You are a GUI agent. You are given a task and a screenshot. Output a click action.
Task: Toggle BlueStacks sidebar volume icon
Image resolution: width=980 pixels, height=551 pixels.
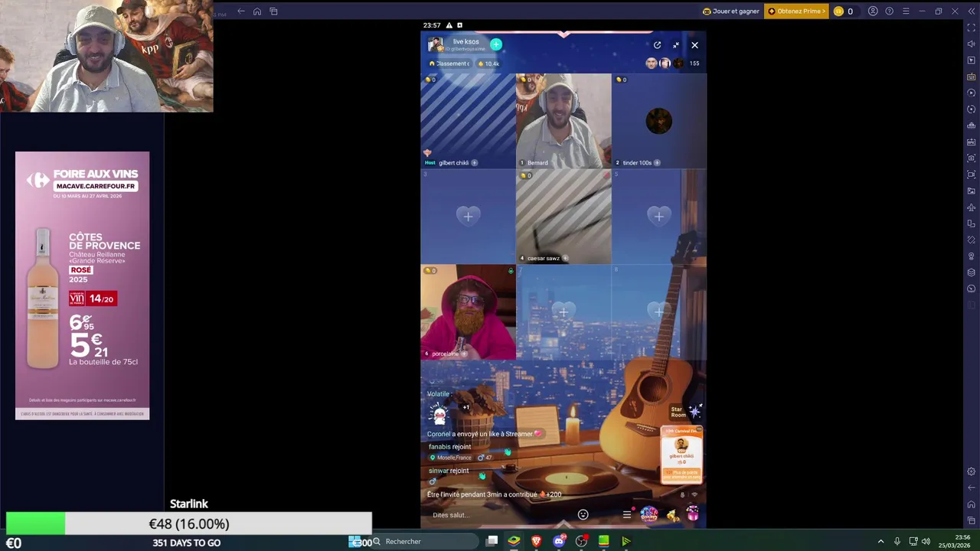tap(972, 44)
